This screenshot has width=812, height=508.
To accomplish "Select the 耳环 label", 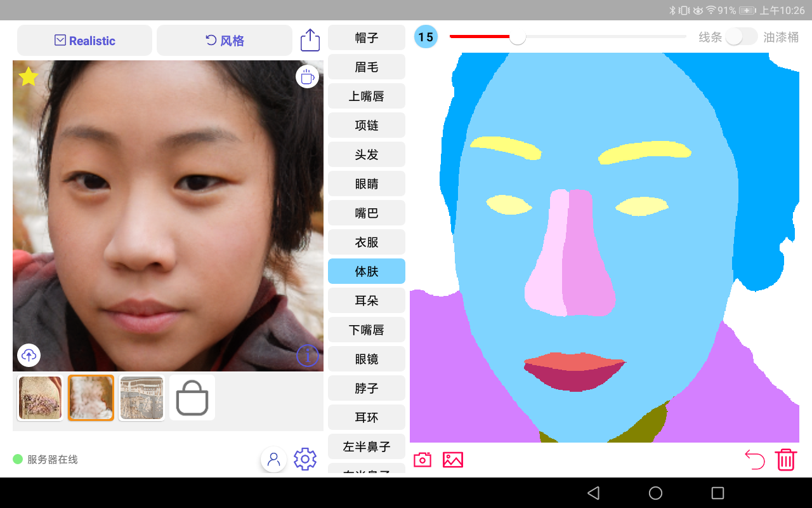I will pos(367,417).
